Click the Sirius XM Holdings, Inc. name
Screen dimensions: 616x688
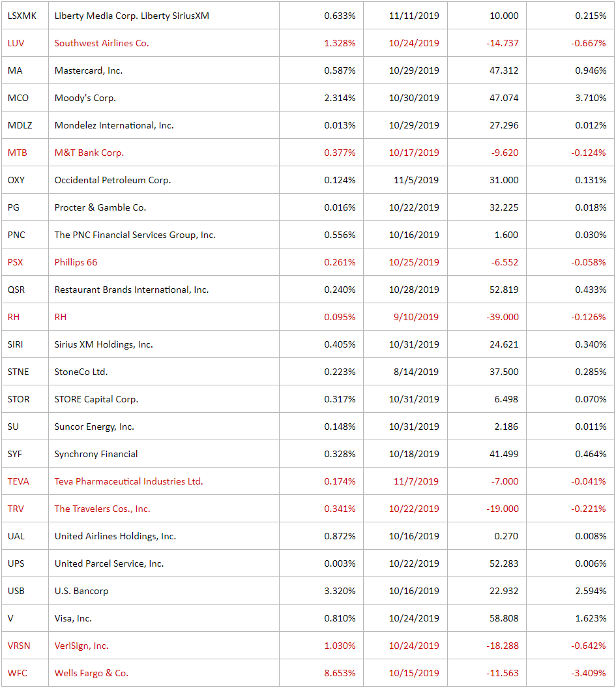[x=103, y=344]
